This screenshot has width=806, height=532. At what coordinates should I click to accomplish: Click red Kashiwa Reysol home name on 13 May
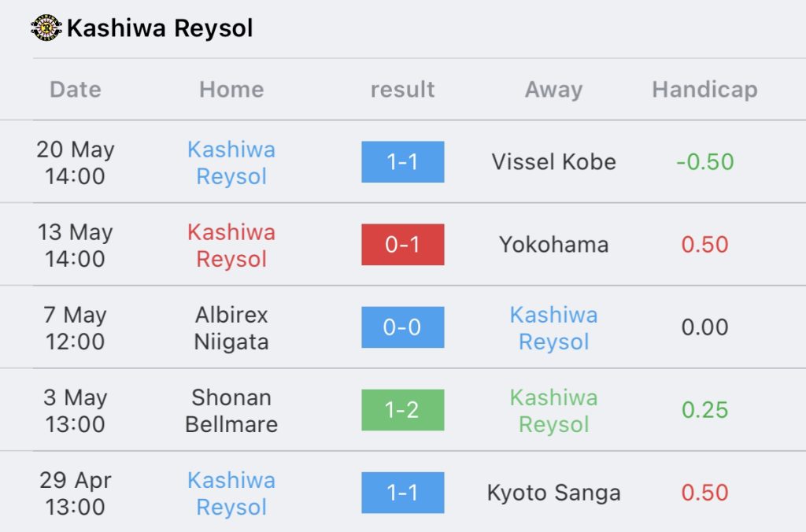coord(231,246)
